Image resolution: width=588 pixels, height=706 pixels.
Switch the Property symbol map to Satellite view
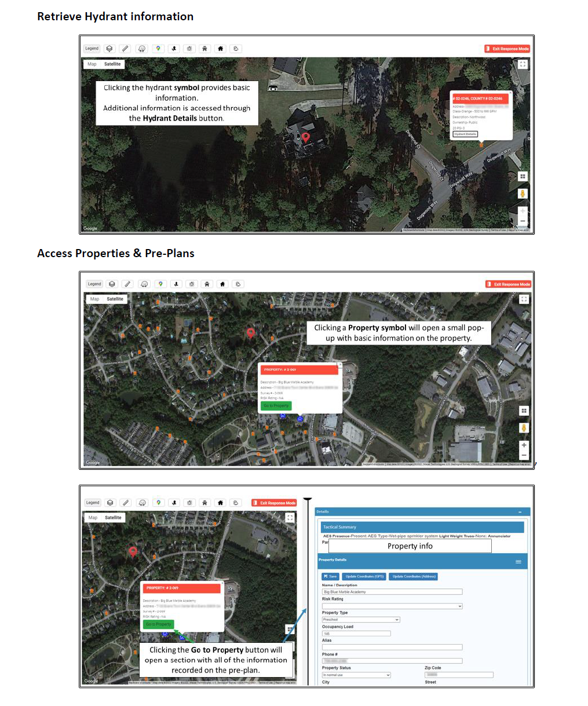click(x=115, y=299)
